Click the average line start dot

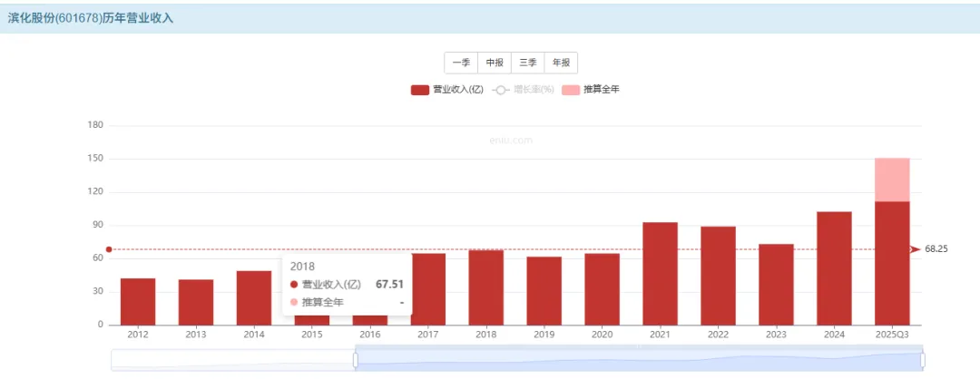tap(109, 249)
